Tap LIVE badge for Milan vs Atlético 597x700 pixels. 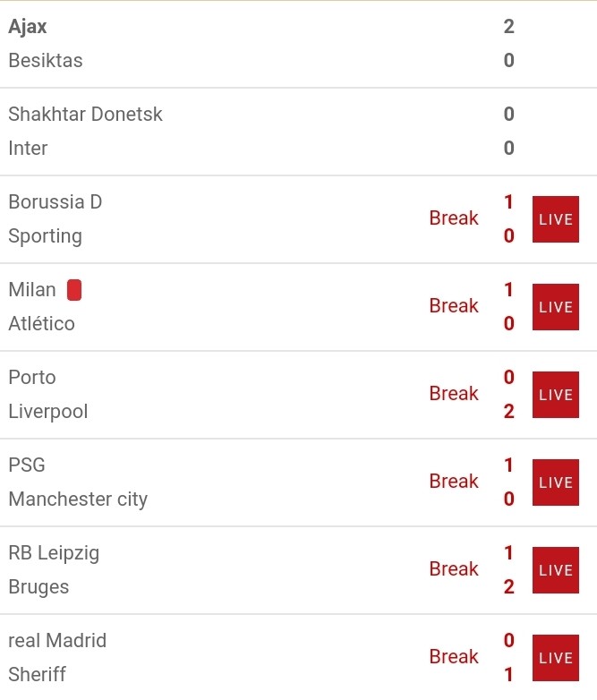pyautogui.click(x=556, y=307)
